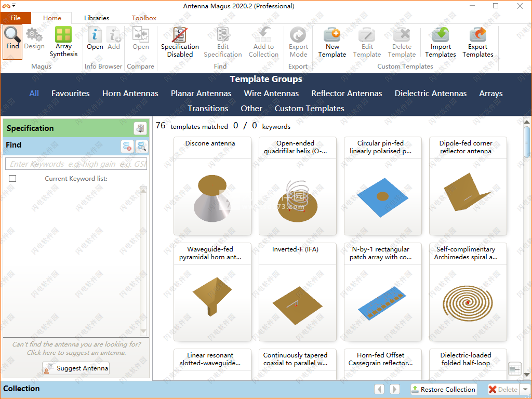532x399 pixels.
Task: Select Dielectric-loaded folded half-loop template
Action: coord(468,364)
